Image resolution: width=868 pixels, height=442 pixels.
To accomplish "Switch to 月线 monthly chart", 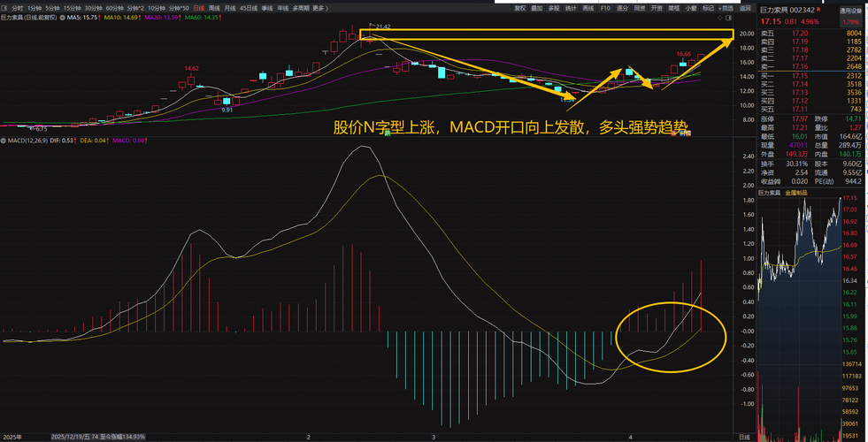I will click(230, 8).
